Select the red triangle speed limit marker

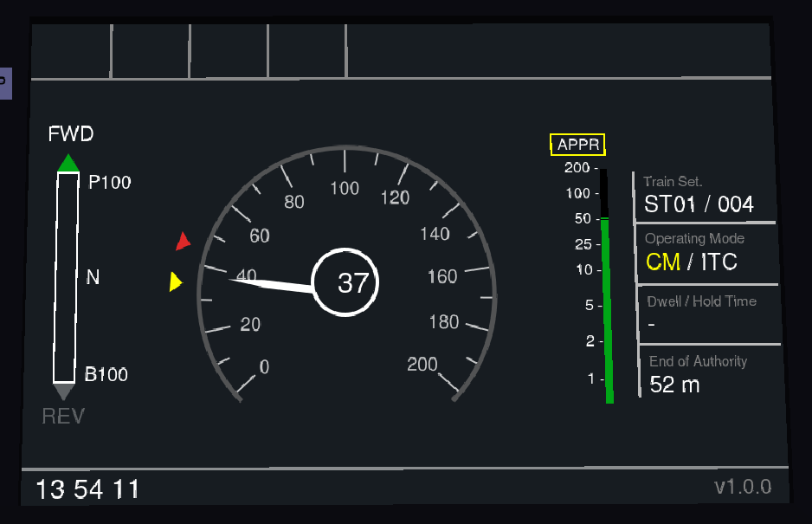[x=183, y=242]
